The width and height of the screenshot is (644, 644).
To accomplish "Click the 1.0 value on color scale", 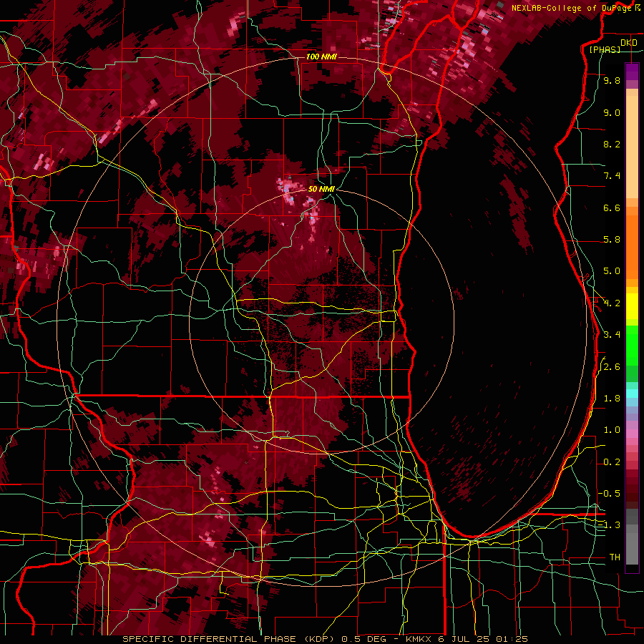I will (612, 430).
